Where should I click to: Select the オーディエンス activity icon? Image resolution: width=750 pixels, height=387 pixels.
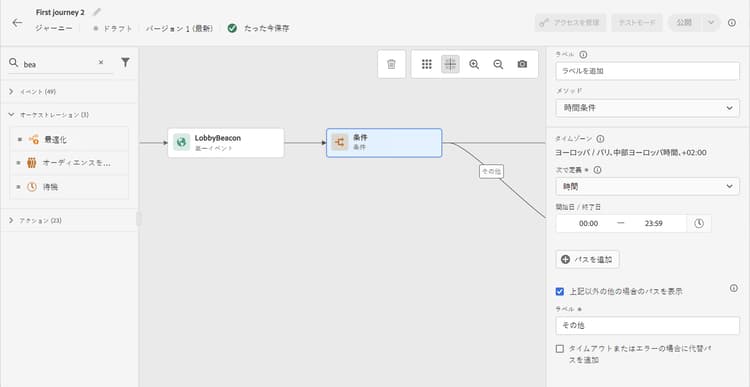coord(32,163)
